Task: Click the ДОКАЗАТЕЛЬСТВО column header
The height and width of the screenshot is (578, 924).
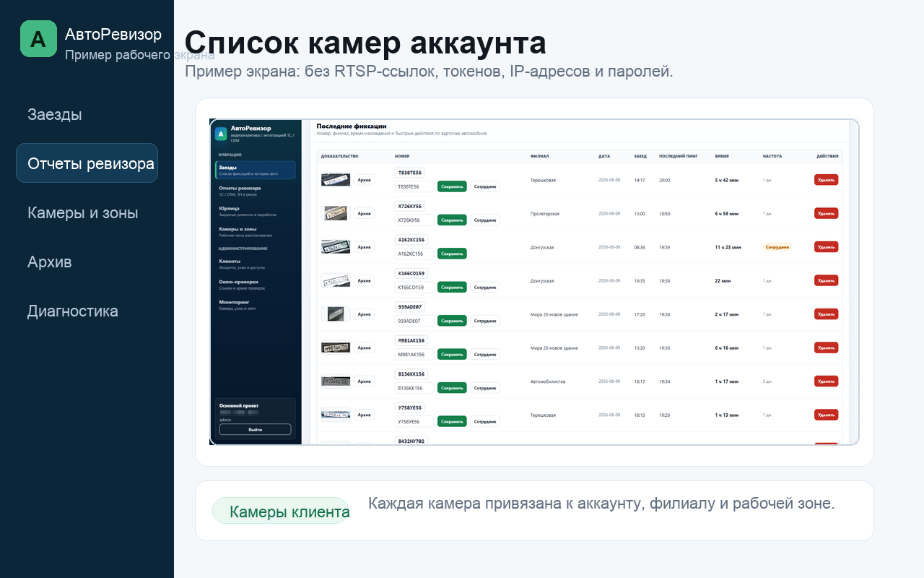Action: pos(339,156)
